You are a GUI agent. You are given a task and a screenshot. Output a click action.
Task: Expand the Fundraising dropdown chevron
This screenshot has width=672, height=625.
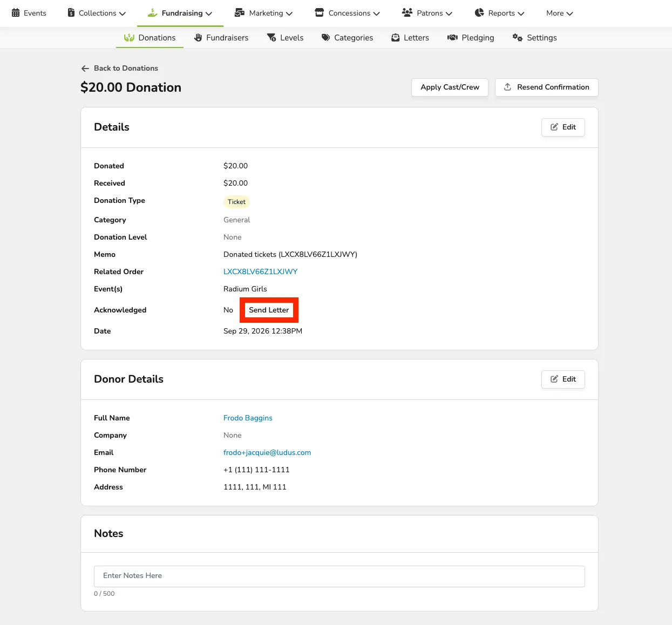coord(209,13)
